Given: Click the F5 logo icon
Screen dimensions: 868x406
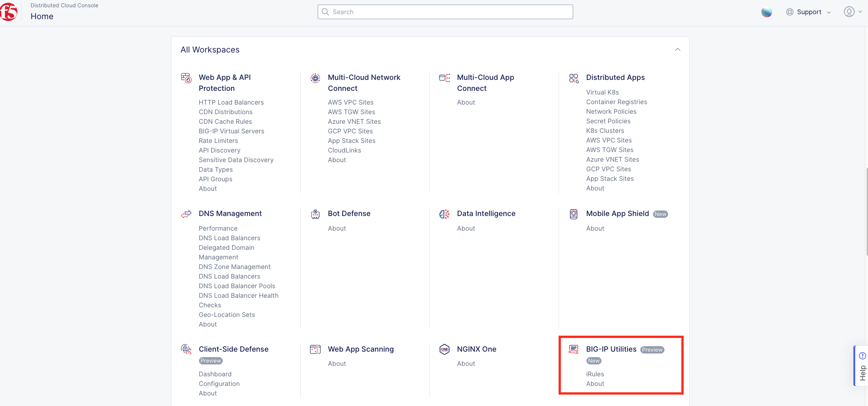Looking at the screenshot, I should tap(8, 12).
